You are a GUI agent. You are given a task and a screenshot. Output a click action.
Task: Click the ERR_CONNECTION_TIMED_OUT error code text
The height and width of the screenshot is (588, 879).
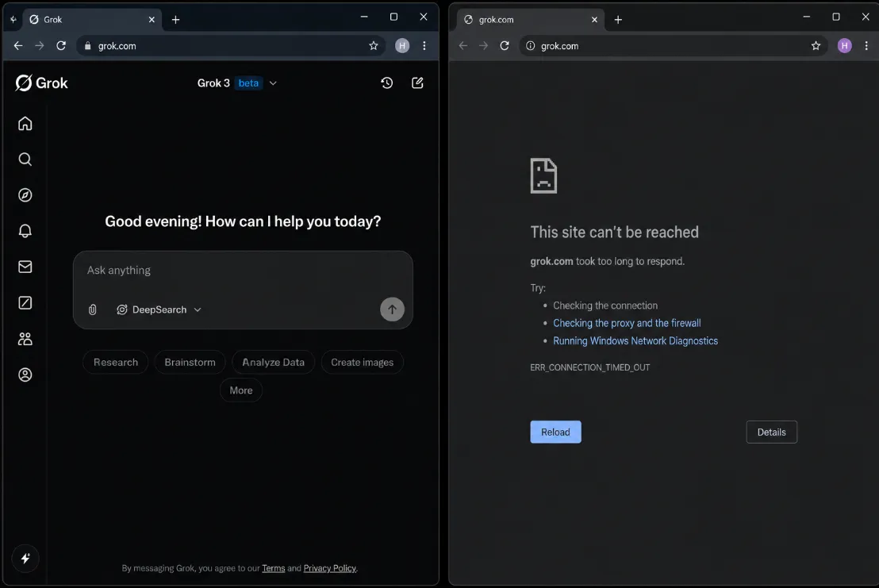click(589, 367)
